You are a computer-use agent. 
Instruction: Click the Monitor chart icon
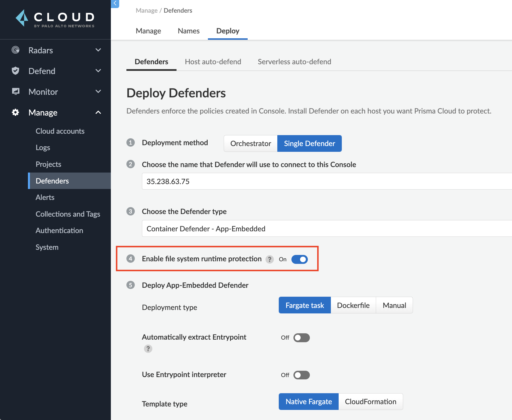pos(16,92)
